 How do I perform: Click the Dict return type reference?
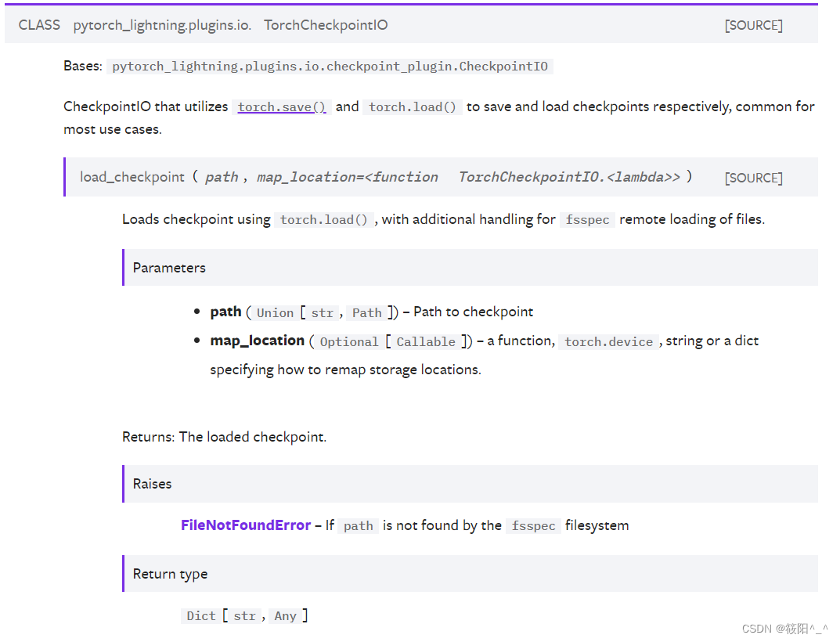click(201, 616)
